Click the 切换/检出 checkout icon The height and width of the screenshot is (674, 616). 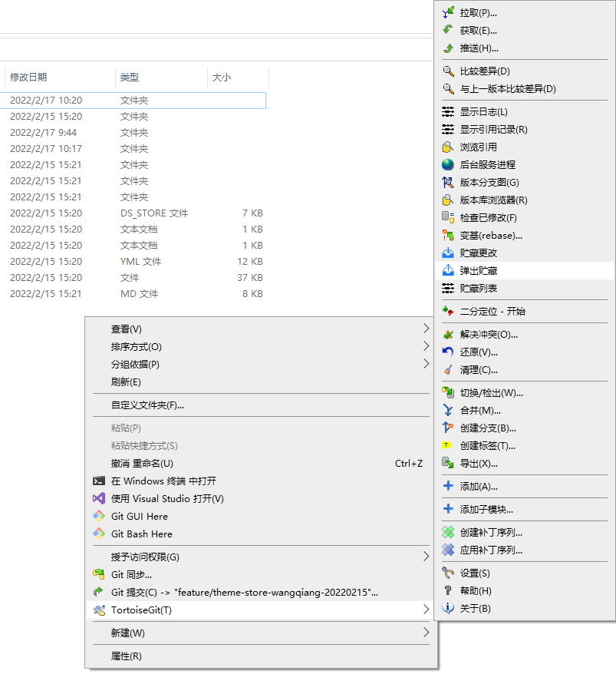448,392
